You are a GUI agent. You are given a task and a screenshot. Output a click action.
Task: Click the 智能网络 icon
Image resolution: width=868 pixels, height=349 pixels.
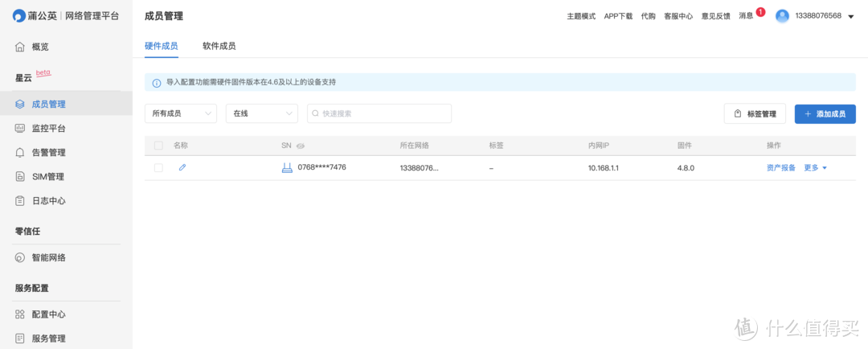coord(20,257)
